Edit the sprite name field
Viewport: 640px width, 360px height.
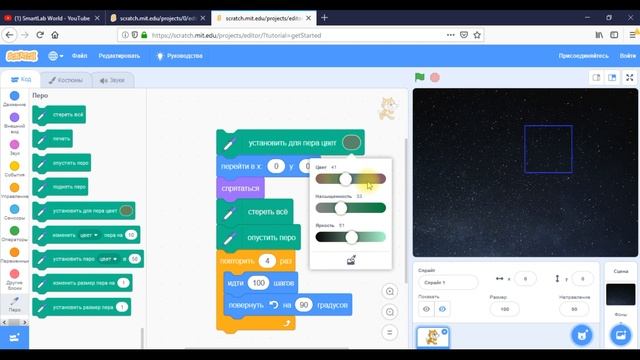(448, 282)
